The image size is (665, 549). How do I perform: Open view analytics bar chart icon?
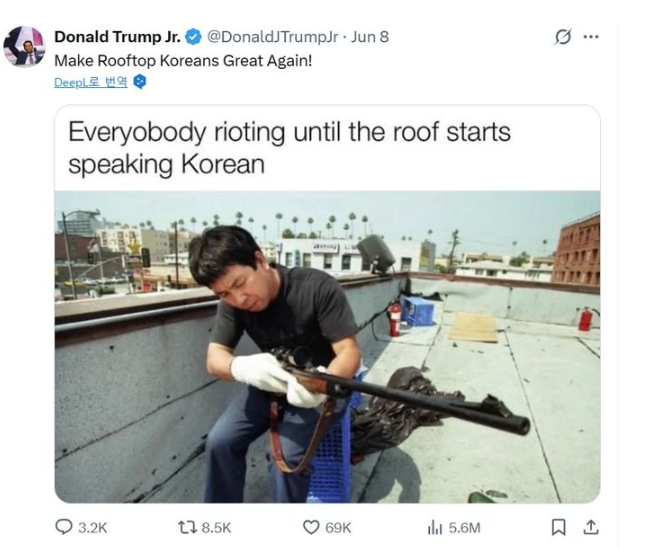[435, 528]
